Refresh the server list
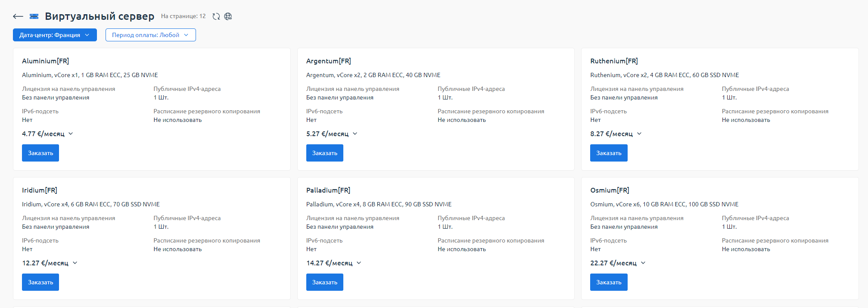This screenshot has width=868, height=308. [x=216, y=16]
